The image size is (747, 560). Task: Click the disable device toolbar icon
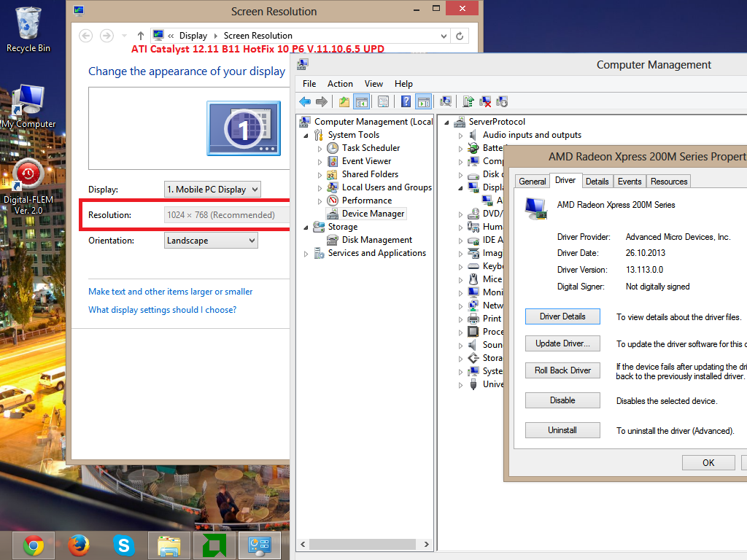point(502,101)
